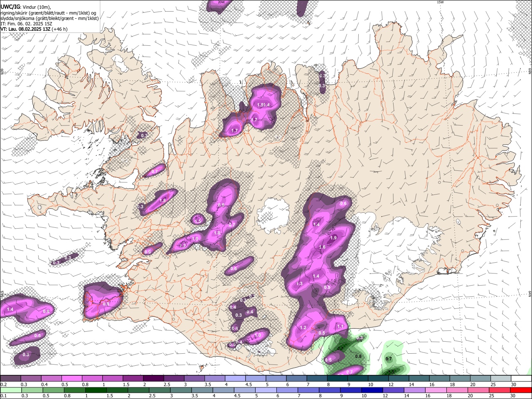Select the bright pink swatch, upper legend row

tap(71, 379)
